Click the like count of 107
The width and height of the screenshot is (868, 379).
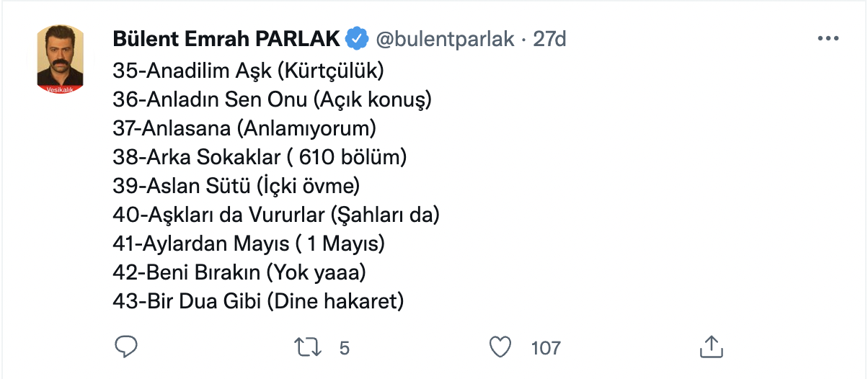click(x=545, y=348)
